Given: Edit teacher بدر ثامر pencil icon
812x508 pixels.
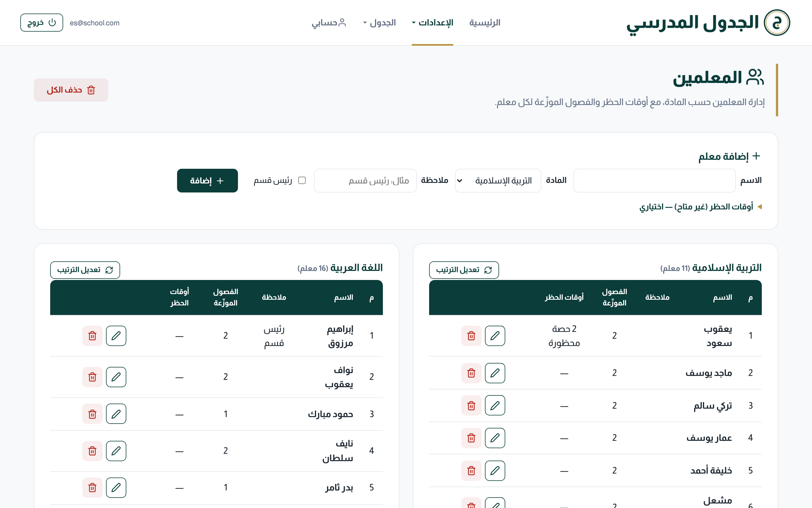Looking at the screenshot, I should [116, 487].
